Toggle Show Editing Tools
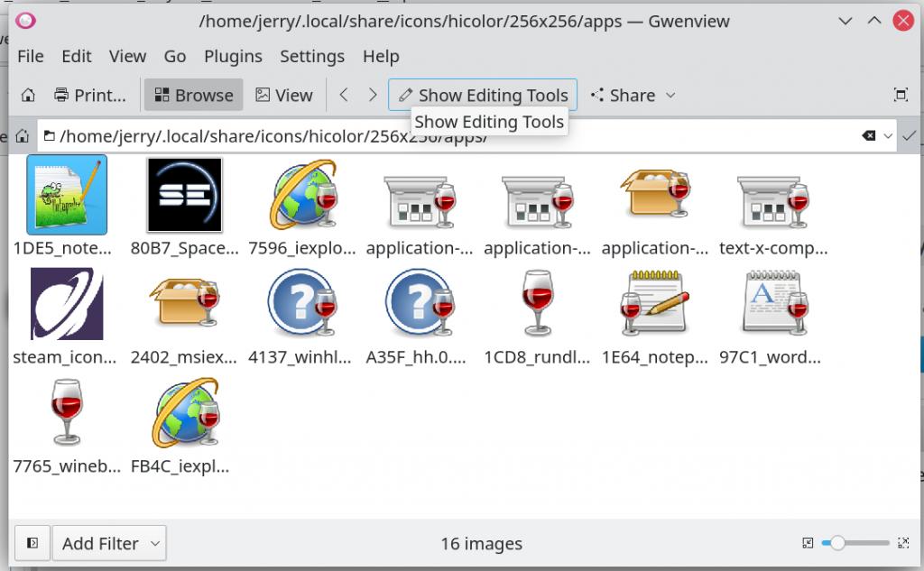 [x=483, y=95]
